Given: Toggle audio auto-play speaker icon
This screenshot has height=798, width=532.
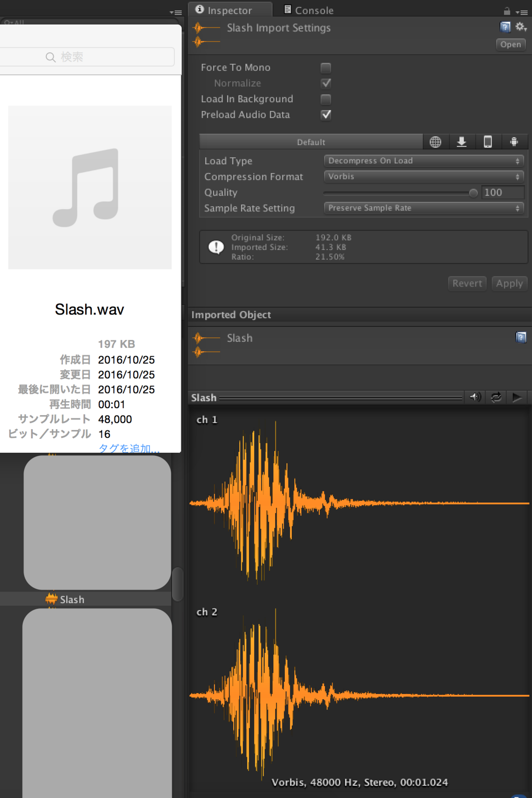Looking at the screenshot, I should 475,397.
